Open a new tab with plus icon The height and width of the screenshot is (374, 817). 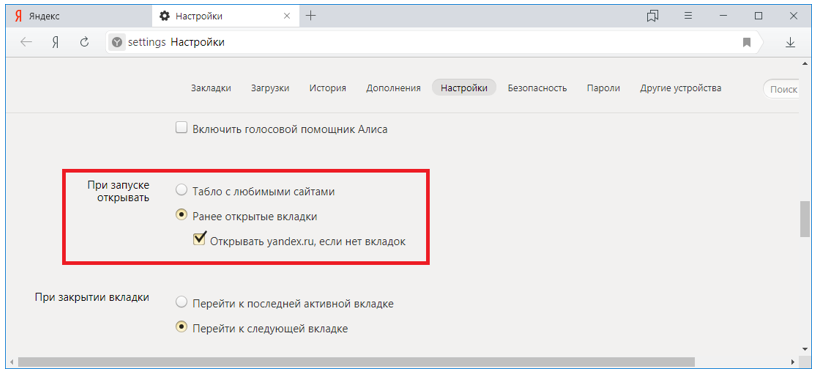[x=311, y=16]
